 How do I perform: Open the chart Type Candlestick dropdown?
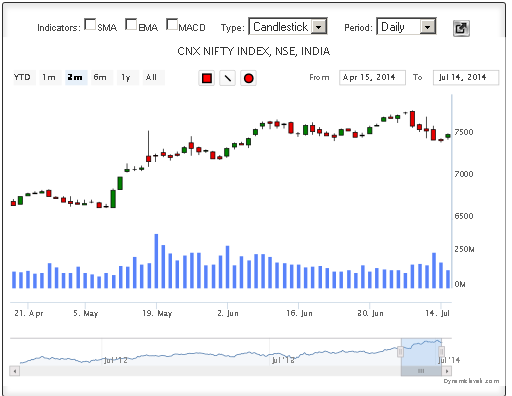[288, 26]
